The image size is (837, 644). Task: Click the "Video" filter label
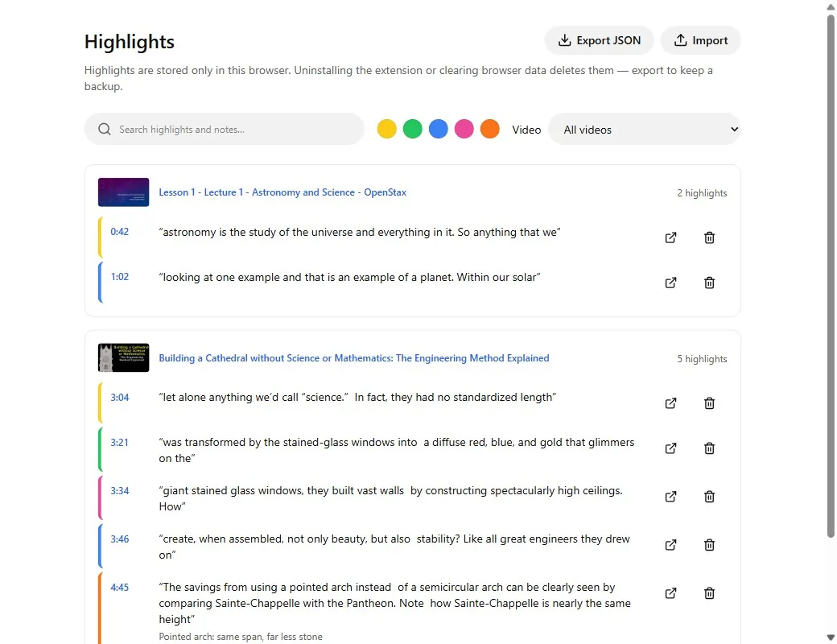click(526, 130)
